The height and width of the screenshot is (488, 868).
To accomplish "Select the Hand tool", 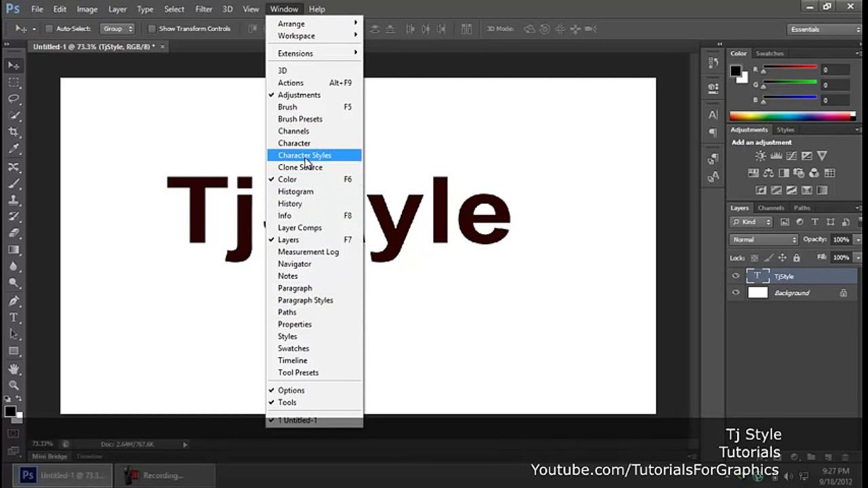I will pos(14,369).
